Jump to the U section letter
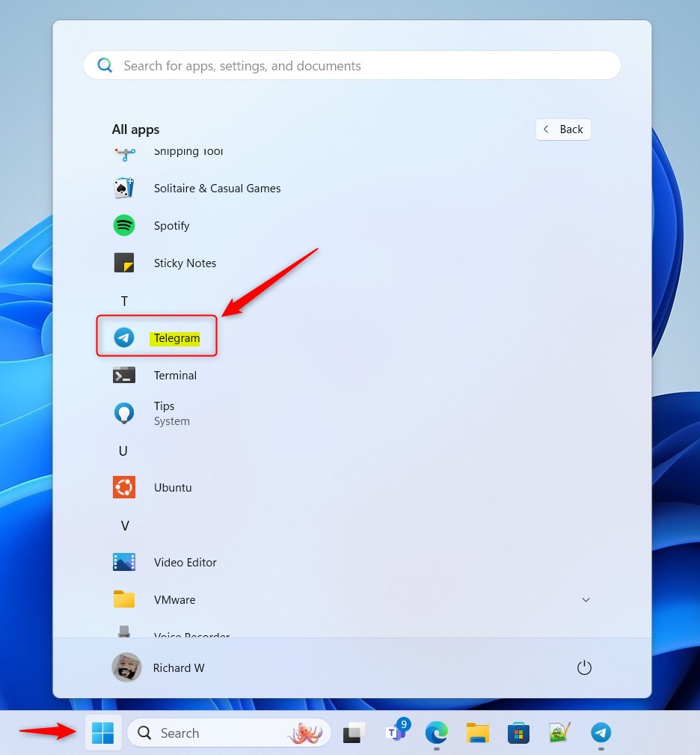The width and height of the screenshot is (700, 755). (124, 450)
